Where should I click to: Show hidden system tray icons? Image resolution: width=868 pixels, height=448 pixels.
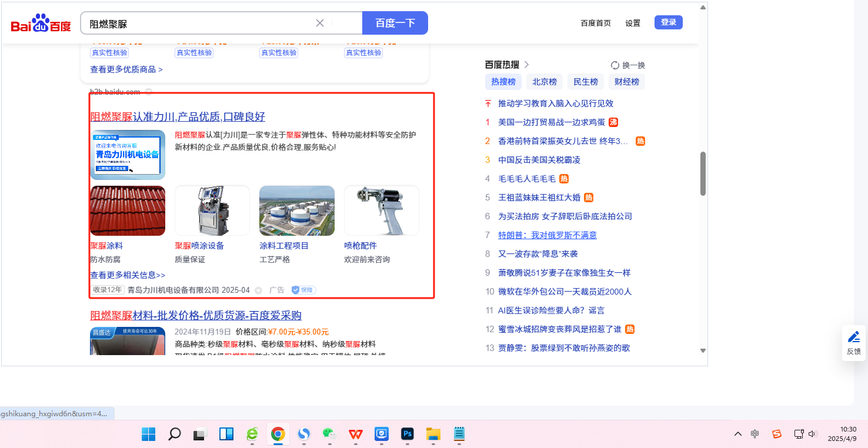737,434
